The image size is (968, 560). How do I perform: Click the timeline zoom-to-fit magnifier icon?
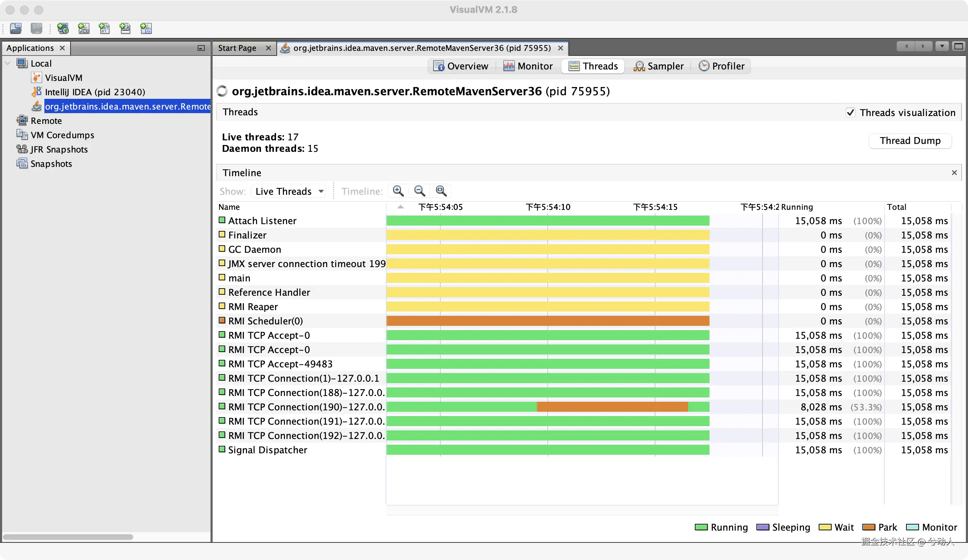pyautogui.click(x=441, y=191)
